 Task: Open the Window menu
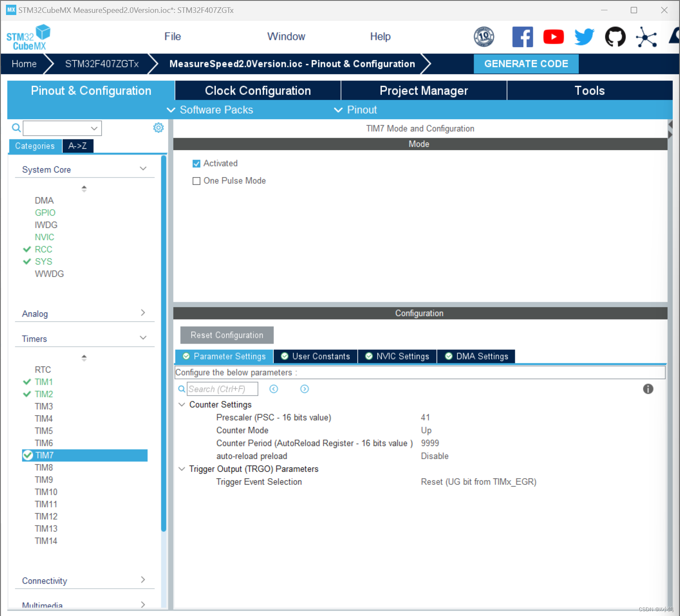pos(286,37)
